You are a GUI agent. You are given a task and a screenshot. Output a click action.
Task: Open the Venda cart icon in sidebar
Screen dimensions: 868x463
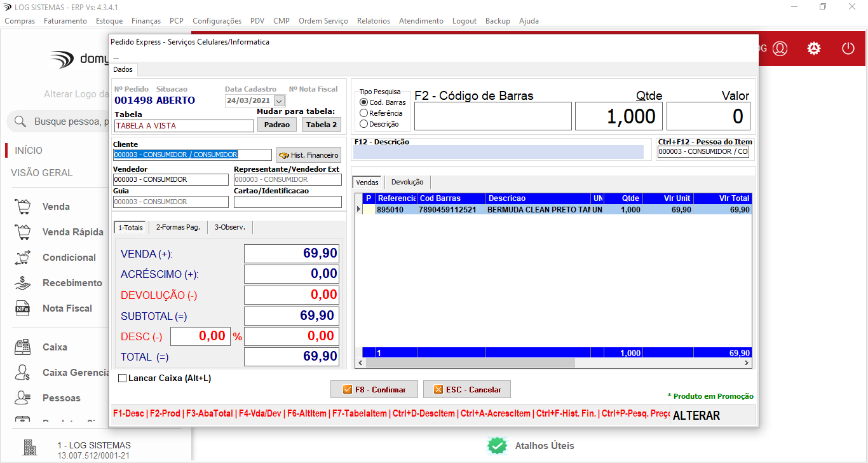(23, 207)
